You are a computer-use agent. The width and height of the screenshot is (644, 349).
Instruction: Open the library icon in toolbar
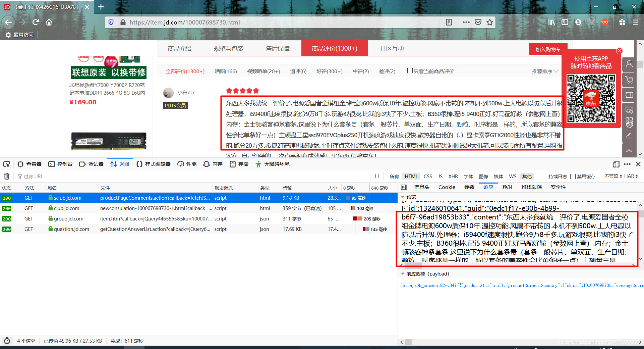551,22
